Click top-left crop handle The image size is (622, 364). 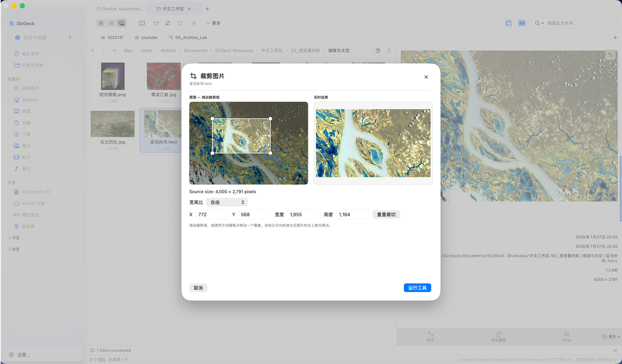213,119
